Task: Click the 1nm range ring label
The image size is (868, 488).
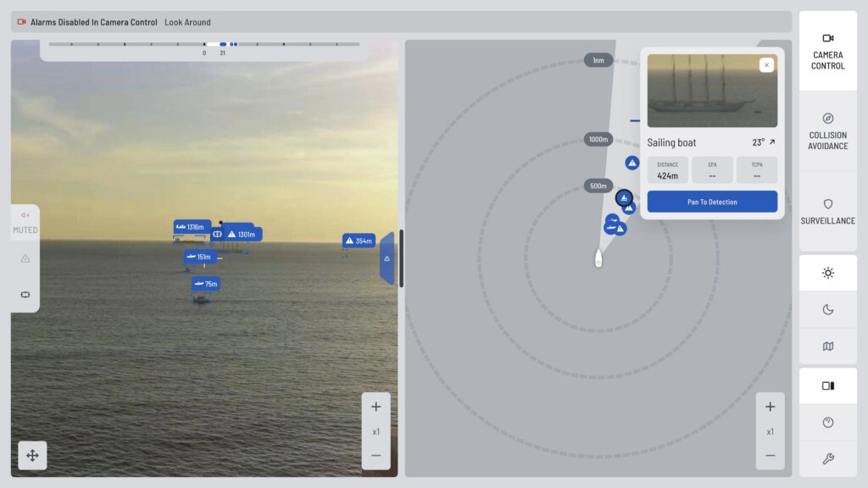Action: click(598, 60)
